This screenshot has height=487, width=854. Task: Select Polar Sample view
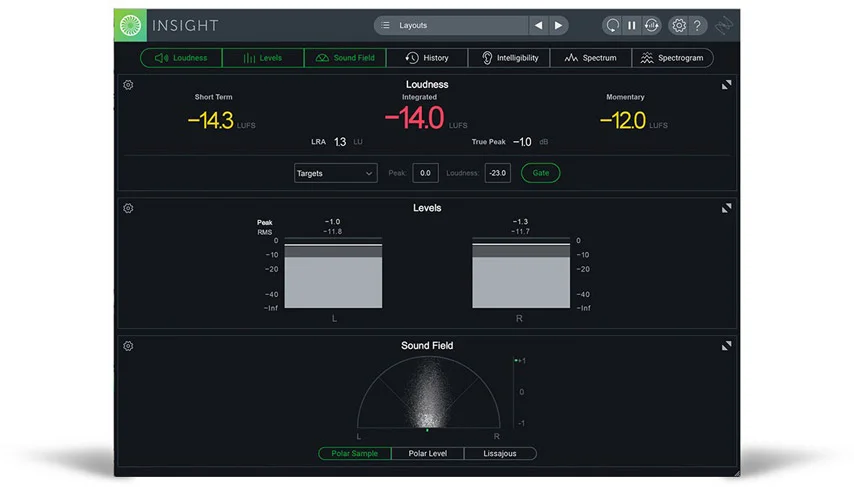355,453
